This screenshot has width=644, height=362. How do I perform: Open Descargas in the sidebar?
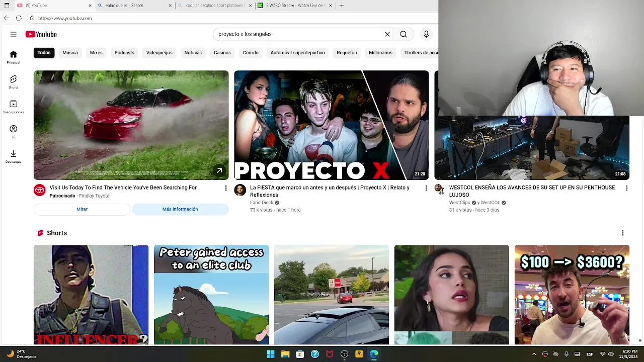click(14, 156)
